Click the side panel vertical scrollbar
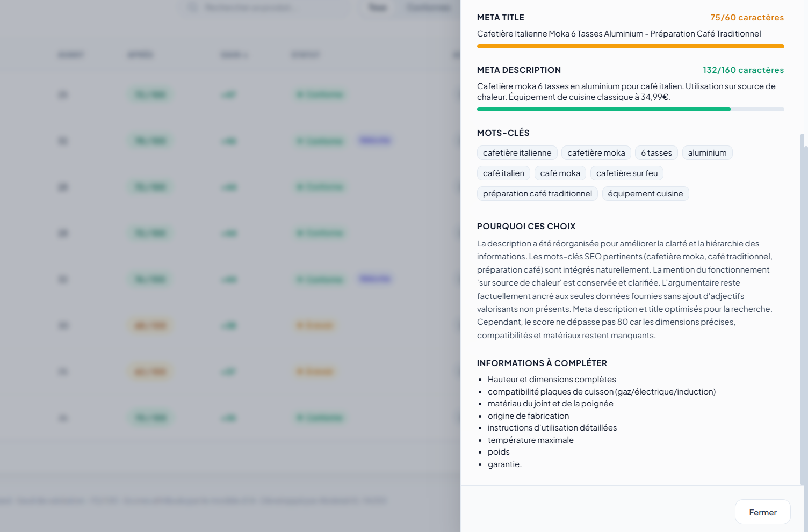Image resolution: width=808 pixels, height=532 pixels. click(x=803, y=309)
